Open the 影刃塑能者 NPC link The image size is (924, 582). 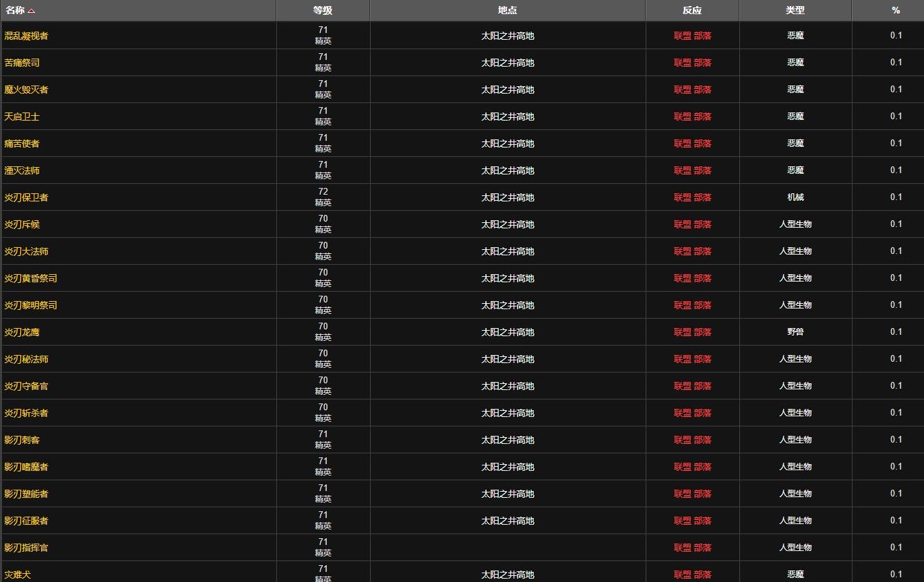26,494
